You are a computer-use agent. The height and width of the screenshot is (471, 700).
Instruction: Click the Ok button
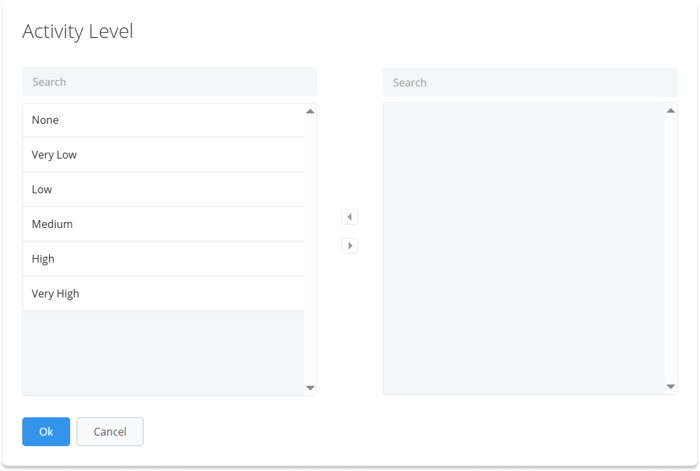click(46, 431)
